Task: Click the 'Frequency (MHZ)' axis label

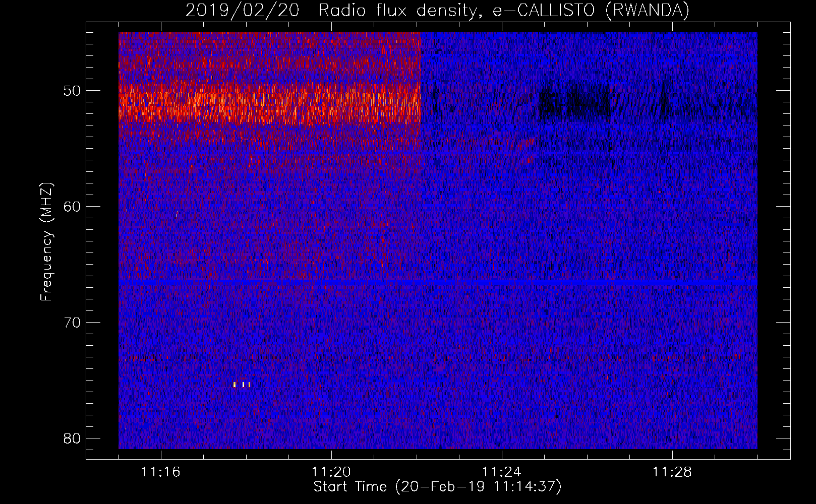Action: click(x=46, y=242)
